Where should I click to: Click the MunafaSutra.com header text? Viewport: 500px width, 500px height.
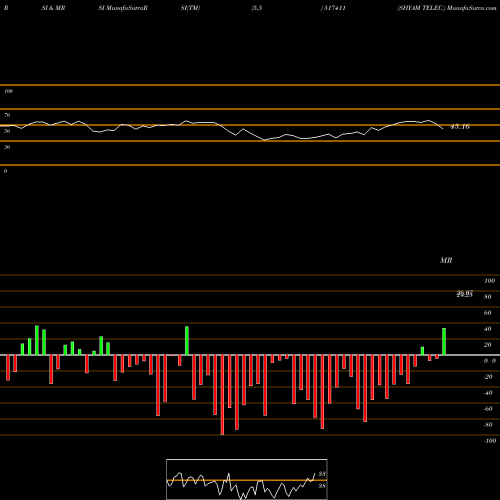click(x=472, y=8)
